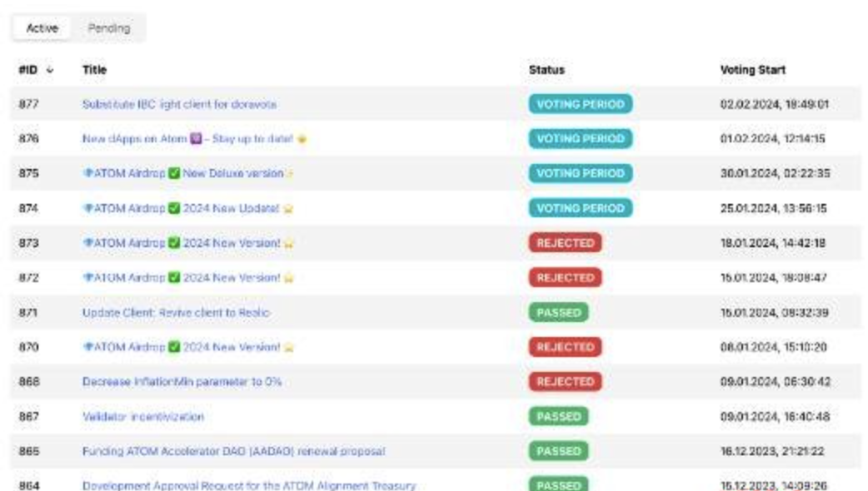The width and height of the screenshot is (868, 491).
Task: Open Decrease InflationMin parameter proposal
Action: (x=182, y=382)
